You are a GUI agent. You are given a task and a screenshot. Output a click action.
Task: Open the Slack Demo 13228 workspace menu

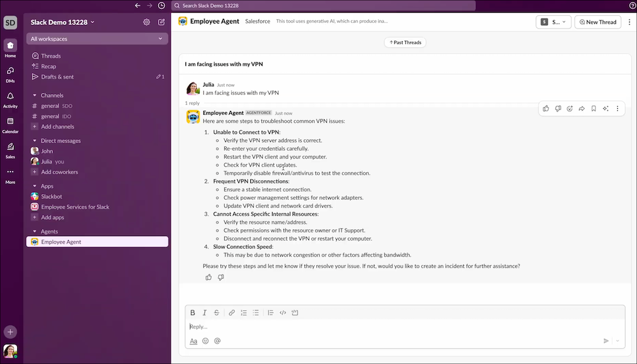click(x=62, y=22)
